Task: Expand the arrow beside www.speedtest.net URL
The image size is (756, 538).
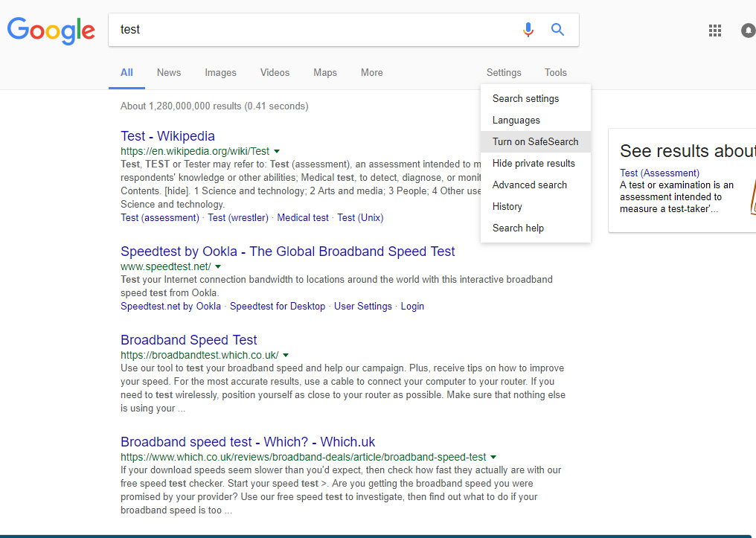Action: point(218,266)
